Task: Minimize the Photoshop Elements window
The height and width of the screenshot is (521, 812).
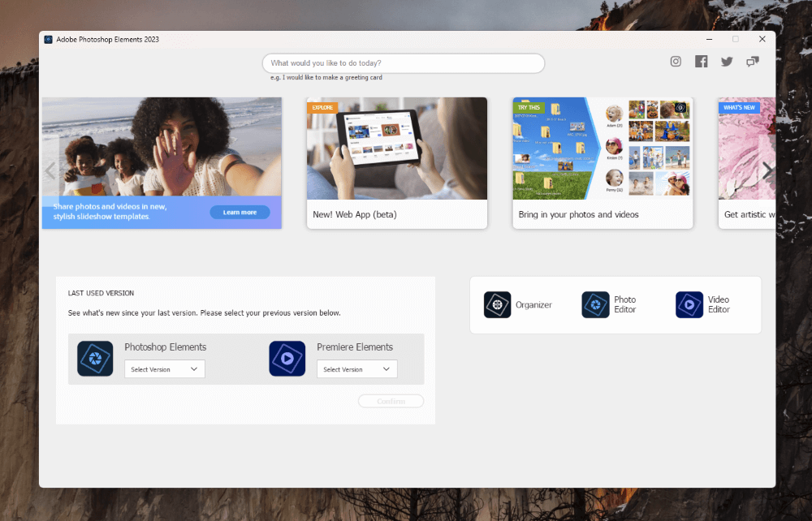Action: click(710, 39)
